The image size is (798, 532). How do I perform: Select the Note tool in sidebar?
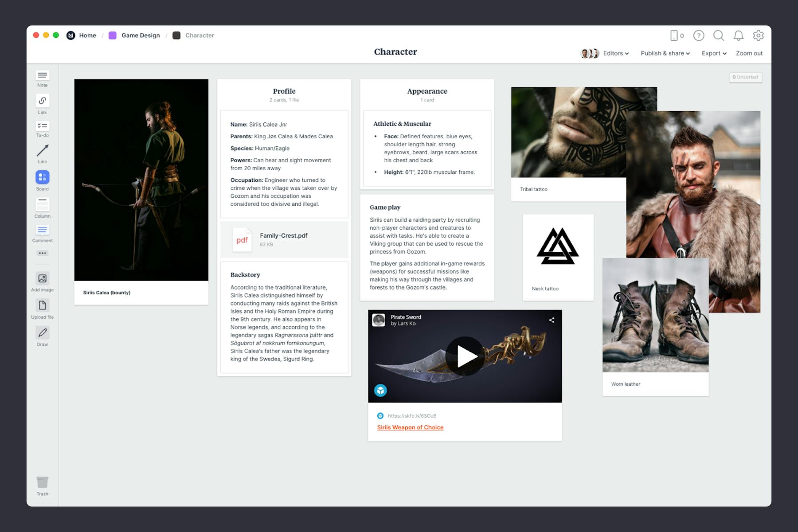point(42,75)
